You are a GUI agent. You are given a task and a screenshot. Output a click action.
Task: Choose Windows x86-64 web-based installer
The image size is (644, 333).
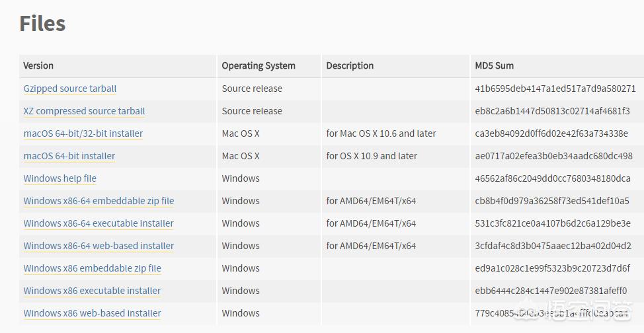tap(99, 246)
